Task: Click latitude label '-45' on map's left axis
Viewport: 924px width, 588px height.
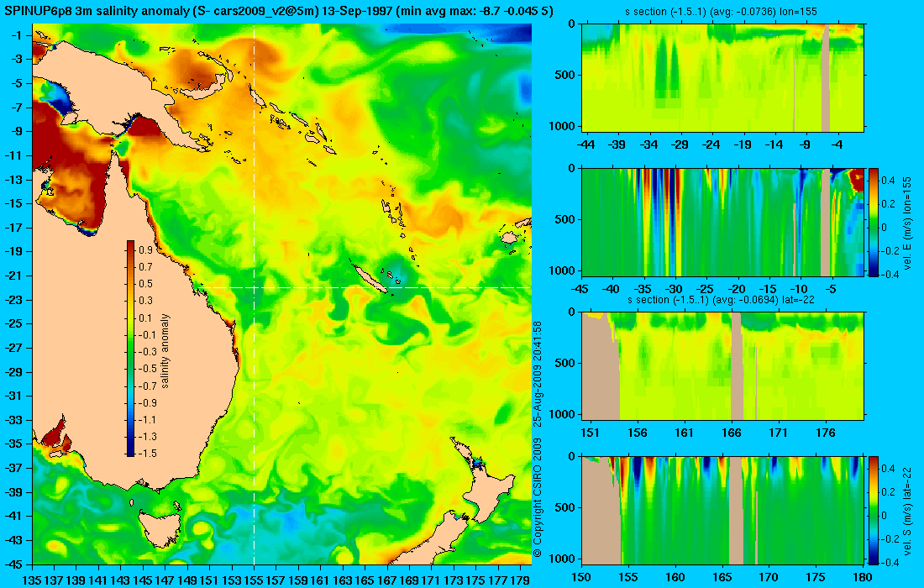Action: [x=13, y=564]
